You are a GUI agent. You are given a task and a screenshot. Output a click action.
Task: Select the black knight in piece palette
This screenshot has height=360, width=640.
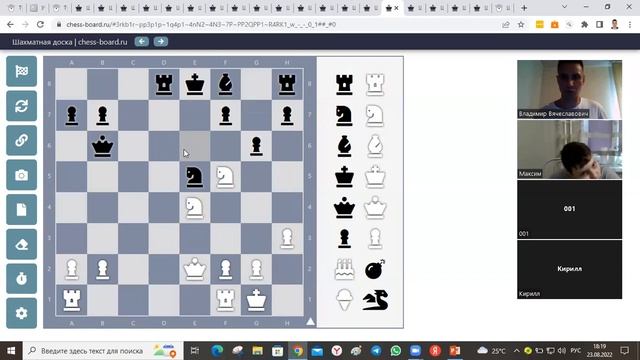pos(344,116)
